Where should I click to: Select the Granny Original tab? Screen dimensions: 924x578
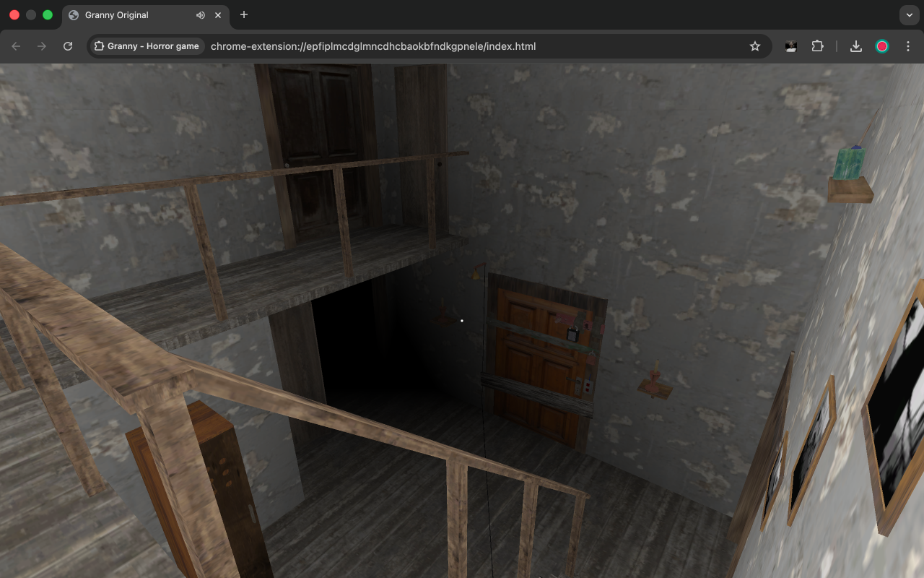145,15
